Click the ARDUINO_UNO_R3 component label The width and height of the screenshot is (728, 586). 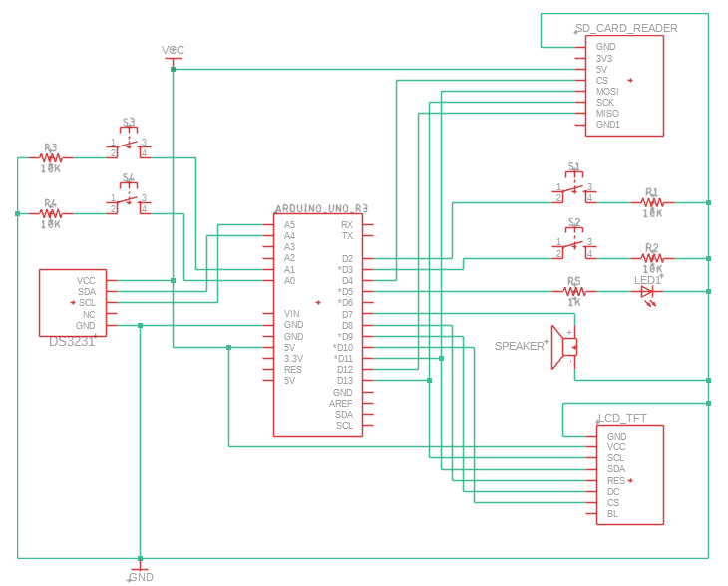coord(321,209)
